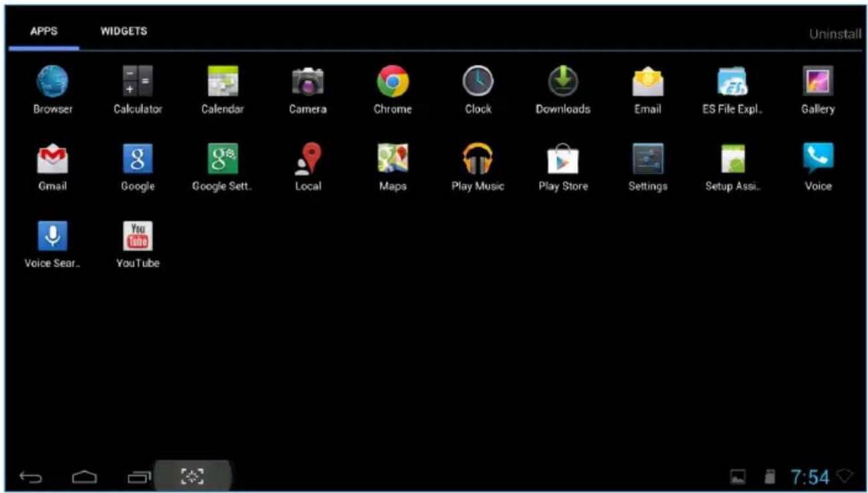Viewport: 868px width, 493px height.
Task: Launch Play Music
Action: click(x=478, y=168)
